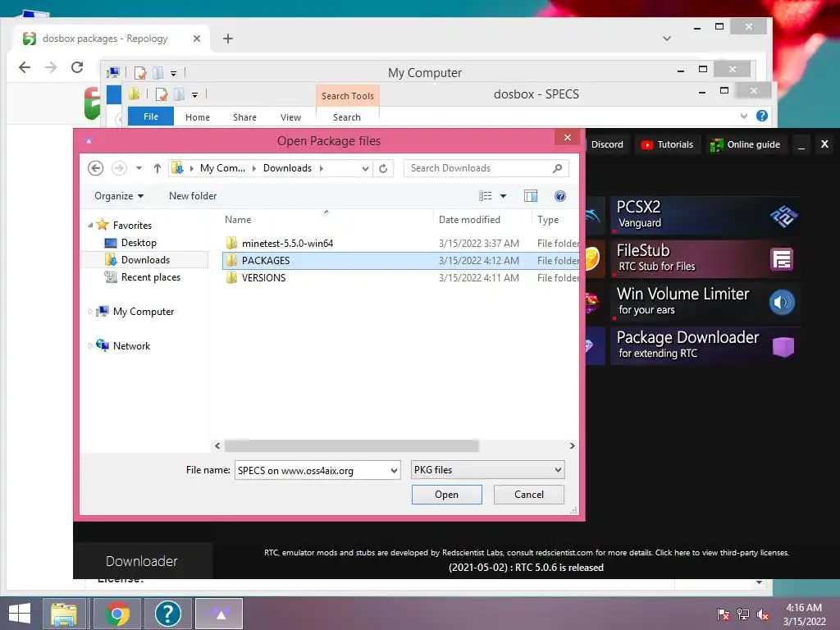Click the muted volume tray icon
The image size is (840, 630).
tap(763, 614)
